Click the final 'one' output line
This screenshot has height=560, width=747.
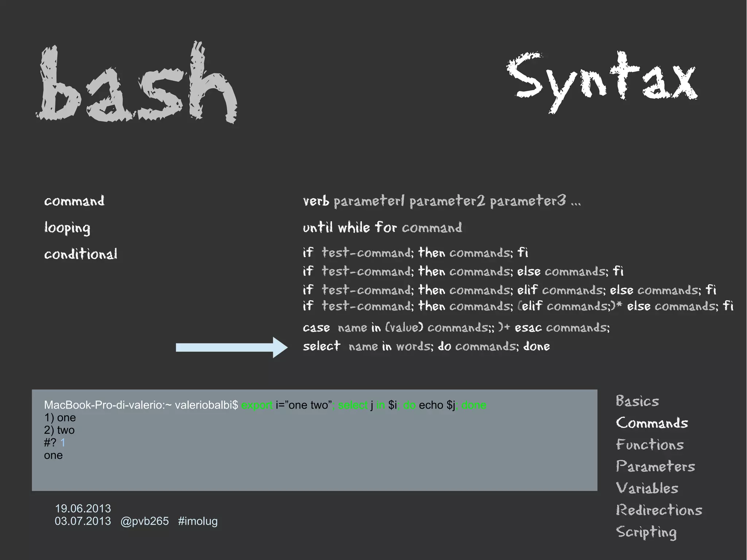pyautogui.click(x=53, y=455)
